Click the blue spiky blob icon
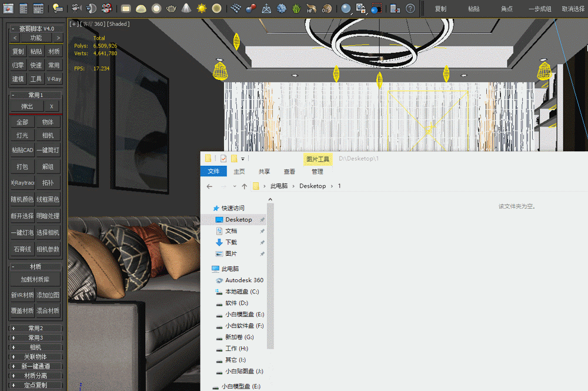The image size is (588, 391). pyautogui.click(x=281, y=8)
